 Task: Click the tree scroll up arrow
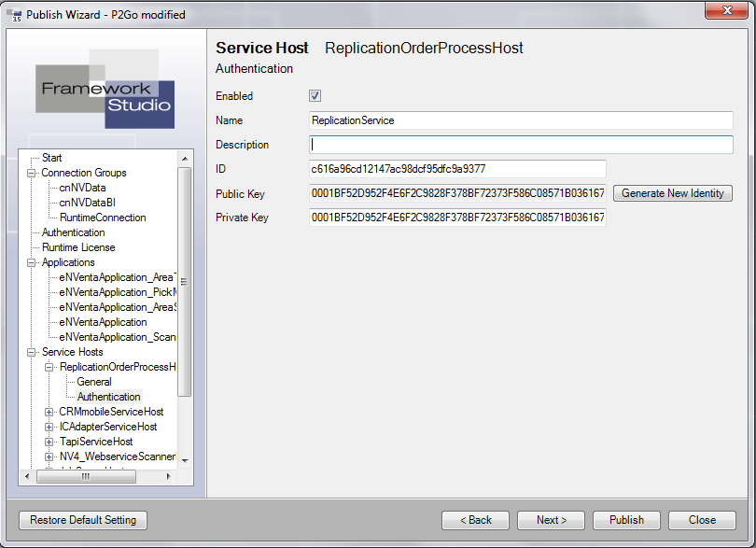(x=185, y=158)
